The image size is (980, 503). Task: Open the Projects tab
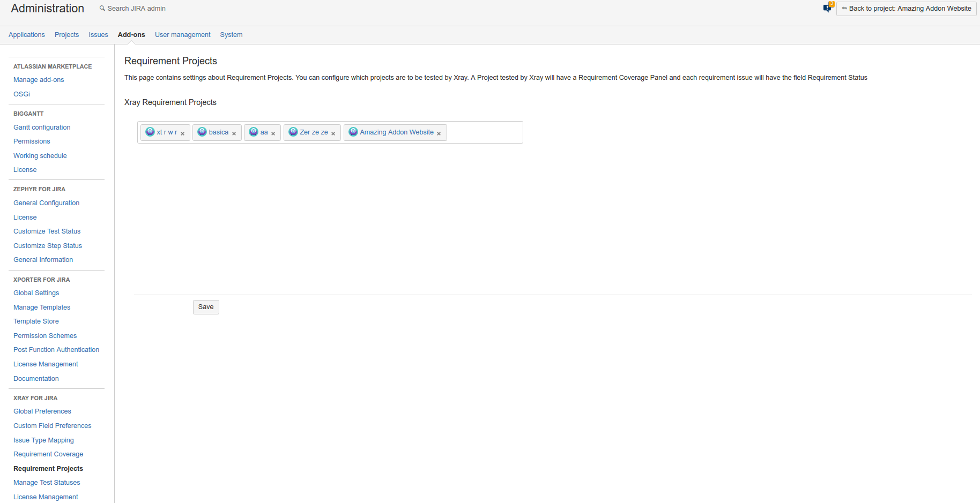point(66,35)
